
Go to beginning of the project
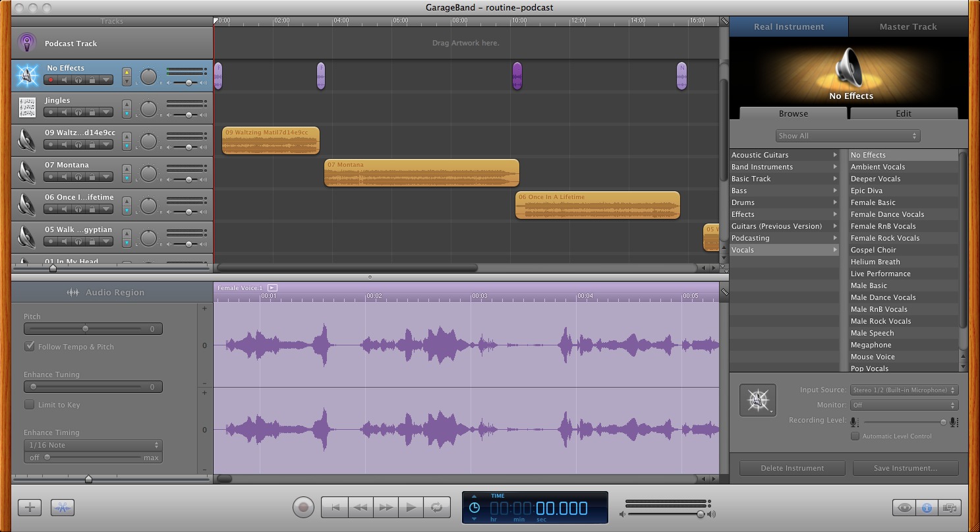[x=335, y=508]
